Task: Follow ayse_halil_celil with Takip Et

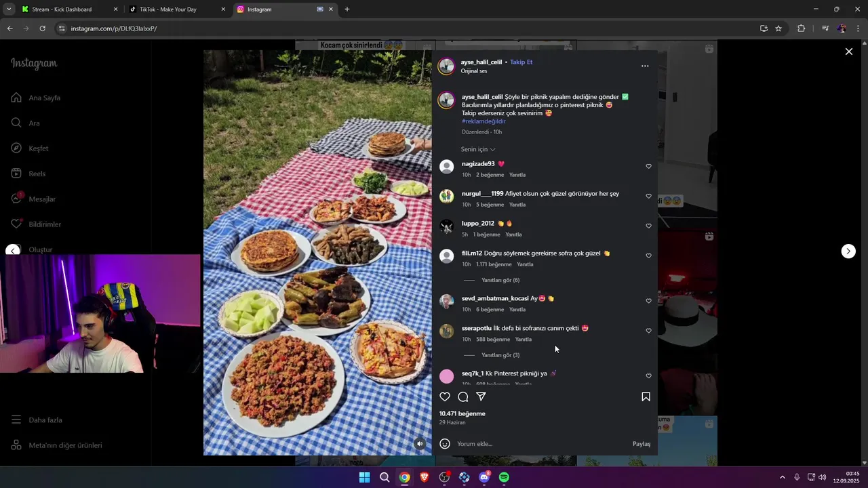Action: click(x=521, y=62)
